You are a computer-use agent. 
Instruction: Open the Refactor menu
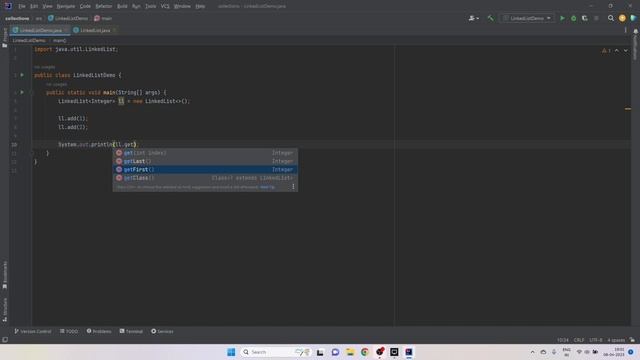(x=104, y=6)
